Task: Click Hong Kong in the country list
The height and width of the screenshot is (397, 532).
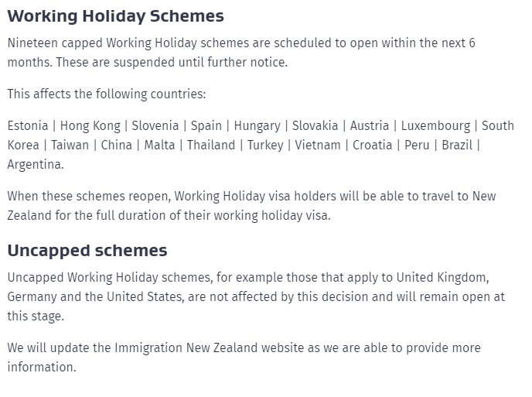Action: click(x=90, y=125)
